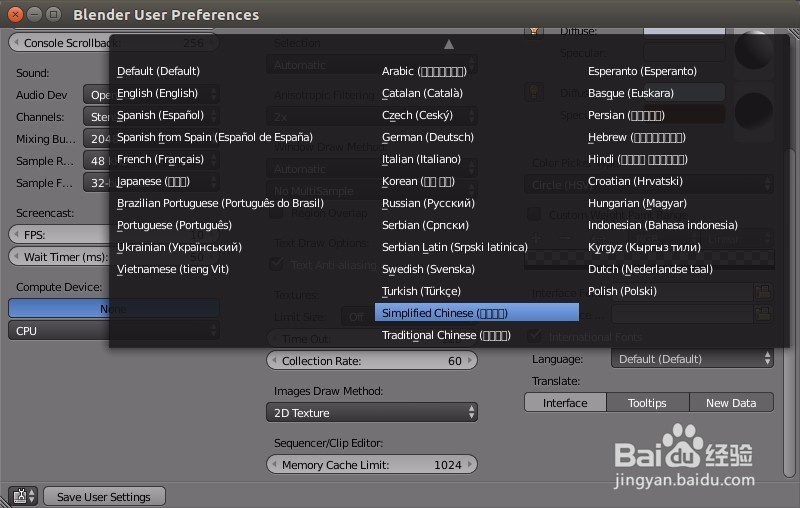Viewport: 800px width, 508px height.
Task: Select Czech (Ceský) language
Action: point(417,115)
